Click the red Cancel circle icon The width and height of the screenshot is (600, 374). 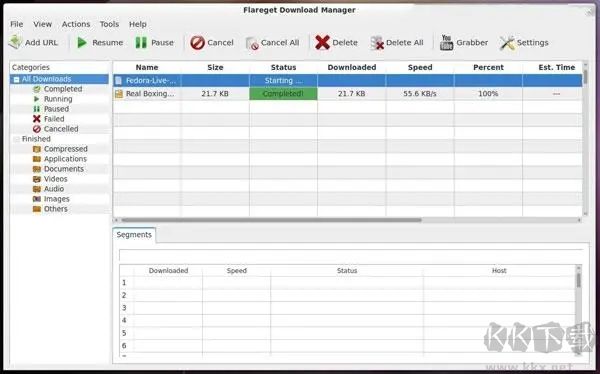[197, 42]
